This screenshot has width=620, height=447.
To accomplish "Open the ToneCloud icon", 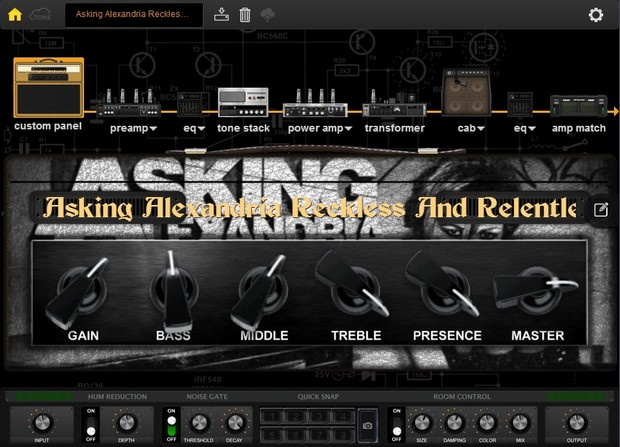I will coord(40,15).
